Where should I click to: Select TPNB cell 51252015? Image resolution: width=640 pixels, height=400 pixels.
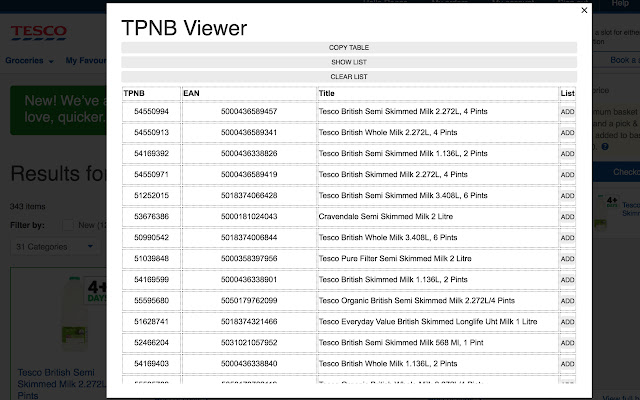click(151, 196)
